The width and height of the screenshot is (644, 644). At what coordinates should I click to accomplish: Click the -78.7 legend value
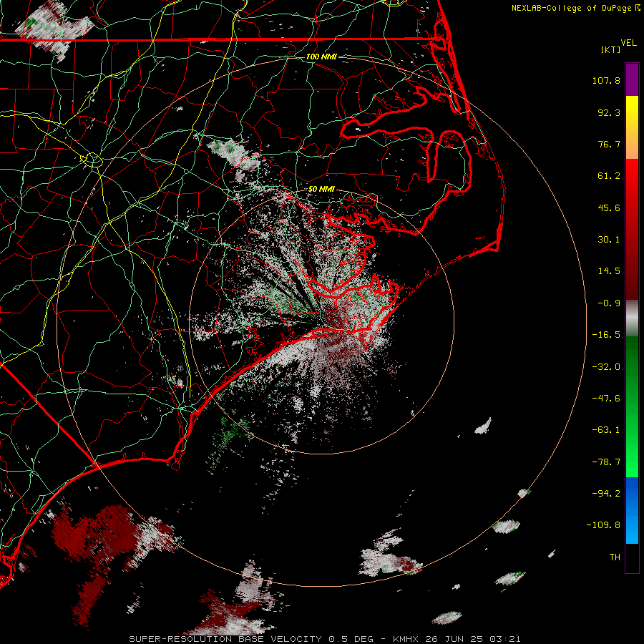click(x=606, y=462)
